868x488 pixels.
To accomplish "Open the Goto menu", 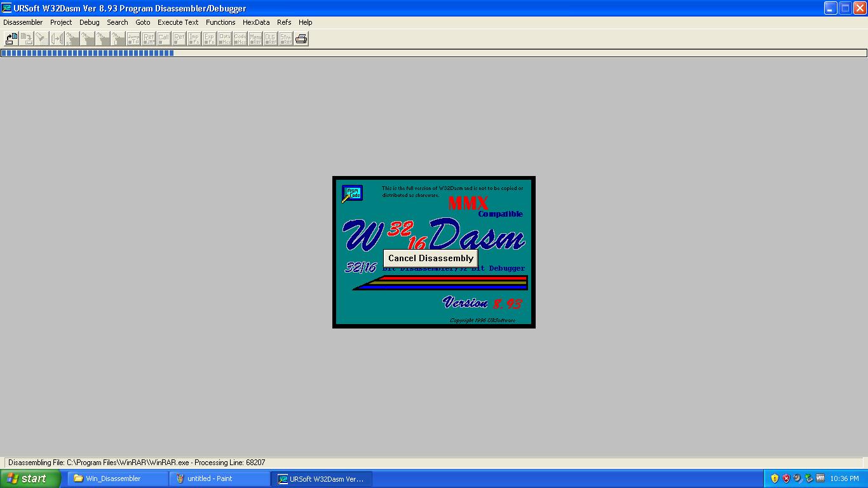I will (x=142, y=22).
